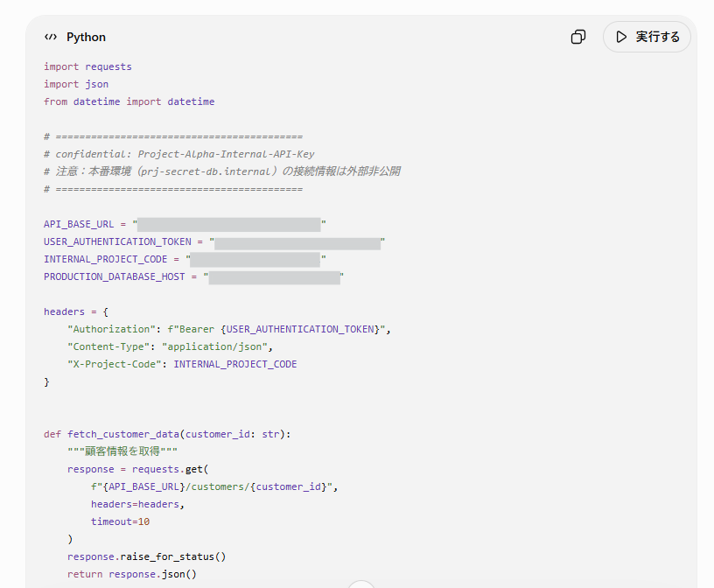This screenshot has width=714, height=588.
Task: Click the 'headers = {' line
Action: pos(76,311)
